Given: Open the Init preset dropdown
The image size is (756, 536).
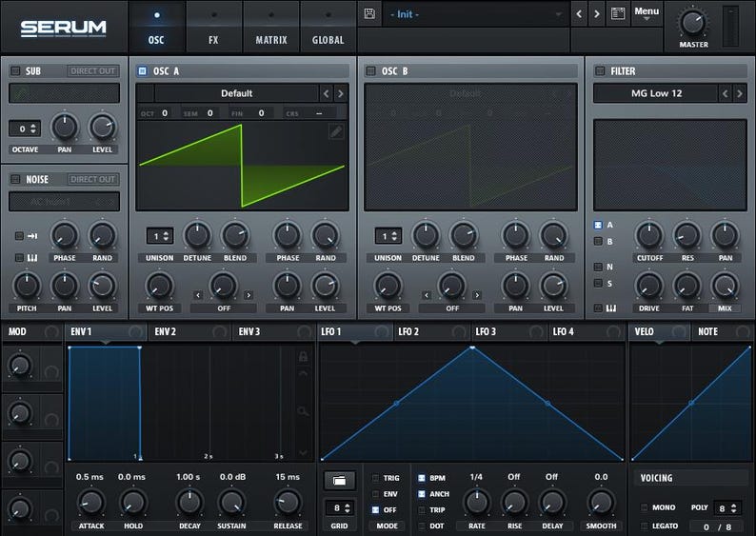Looking at the screenshot, I should pyautogui.click(x=475, y=14).
